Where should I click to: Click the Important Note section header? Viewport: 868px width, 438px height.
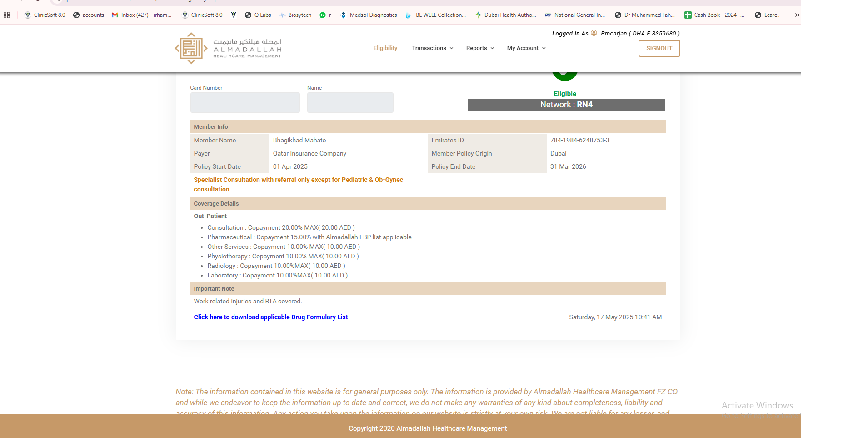[428, 288]
